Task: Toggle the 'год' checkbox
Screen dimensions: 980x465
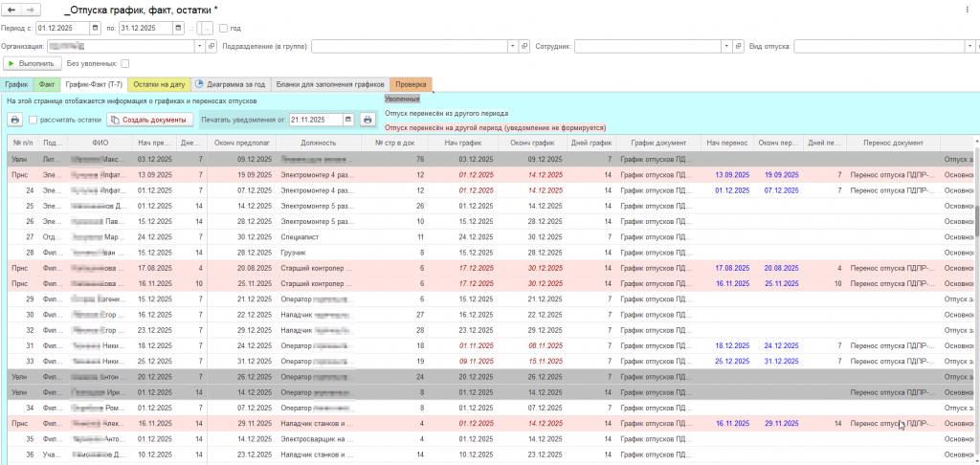Action: (224, 28)
